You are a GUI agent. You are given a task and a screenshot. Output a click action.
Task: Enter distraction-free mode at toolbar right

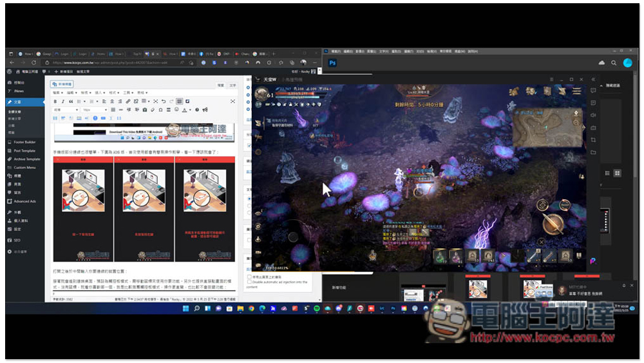(x=232, y=101)
